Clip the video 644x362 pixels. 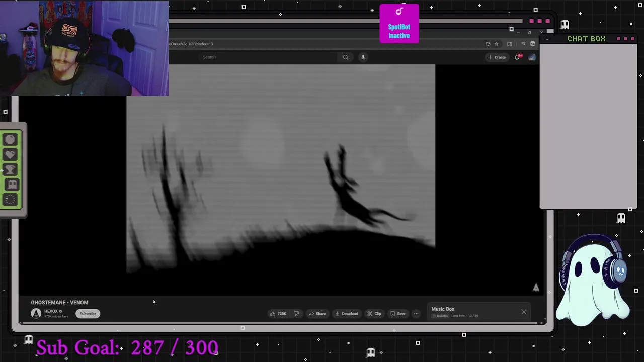(x=374, y=314)
